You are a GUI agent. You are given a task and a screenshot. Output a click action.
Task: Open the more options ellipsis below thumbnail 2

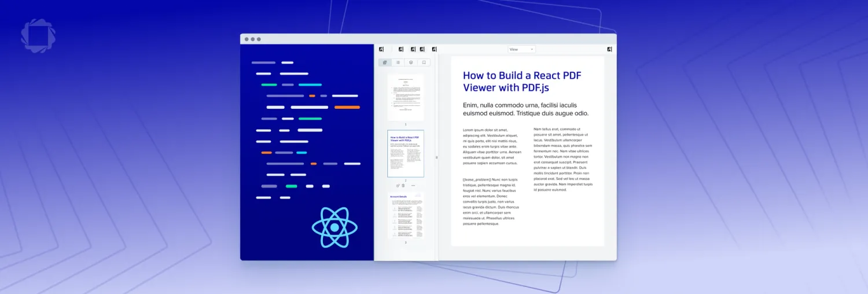tap(413, 185)
